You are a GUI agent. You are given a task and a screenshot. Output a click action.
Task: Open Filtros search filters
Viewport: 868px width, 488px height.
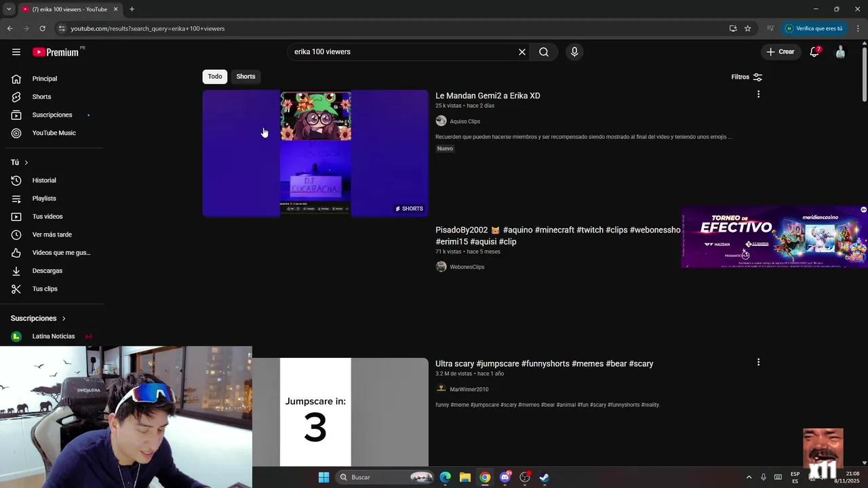click(747, 77)
